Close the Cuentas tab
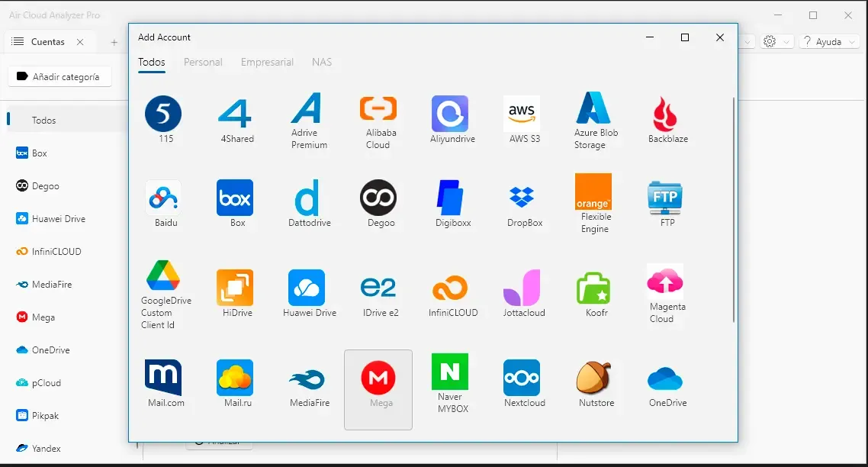This screenshot has width=868, height=467. point(80,41)
